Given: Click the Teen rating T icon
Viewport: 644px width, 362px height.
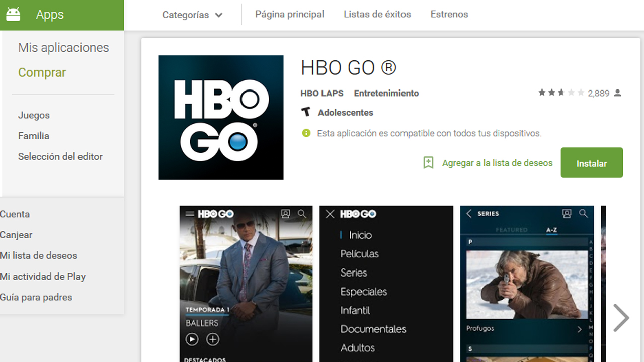Looking at the screenshot, I should [305, 112].
